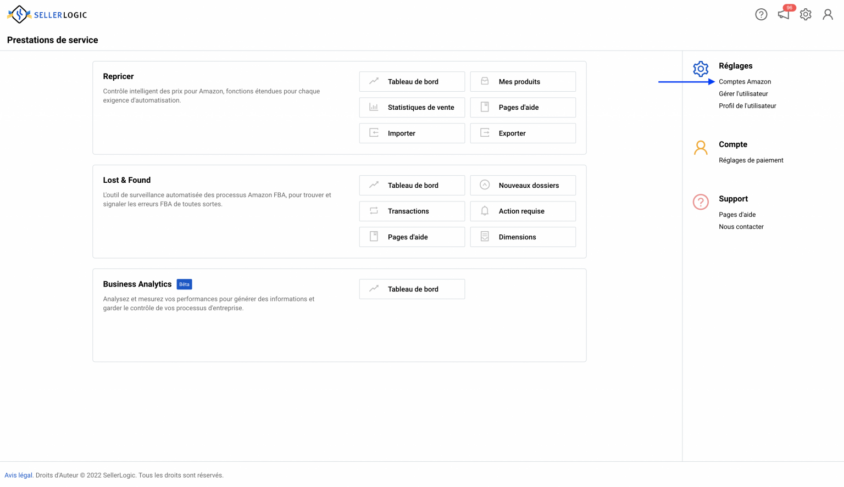
Task: Click the orange Compte person icon
Action: 700,147
